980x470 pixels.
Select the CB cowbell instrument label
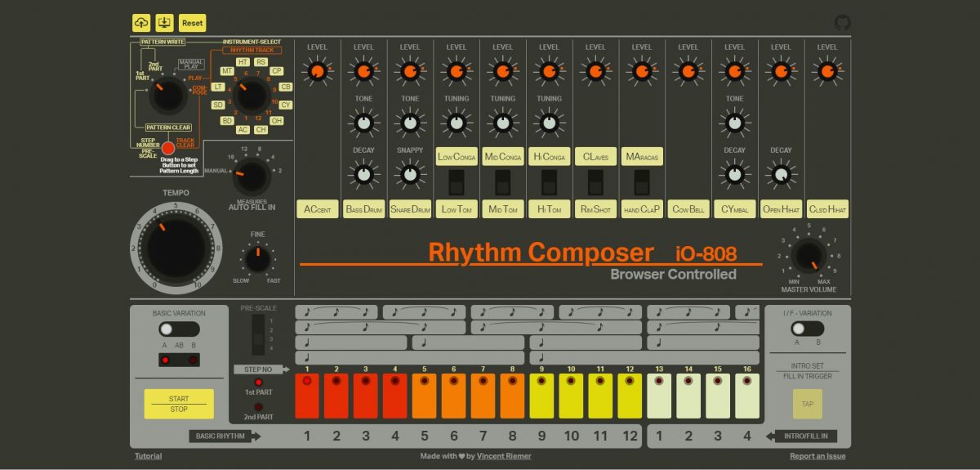tap(286, 87)
